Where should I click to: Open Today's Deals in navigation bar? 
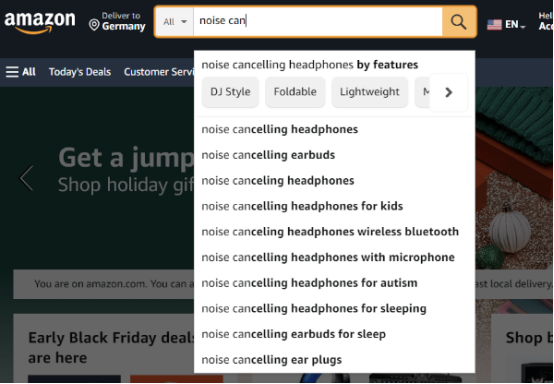tap(80, 72)
